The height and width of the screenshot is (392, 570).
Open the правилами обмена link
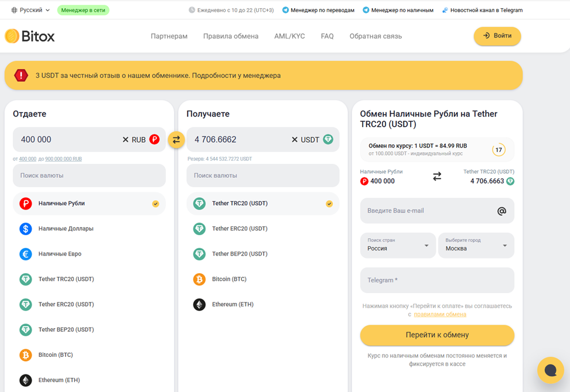[x=440, y=314]
